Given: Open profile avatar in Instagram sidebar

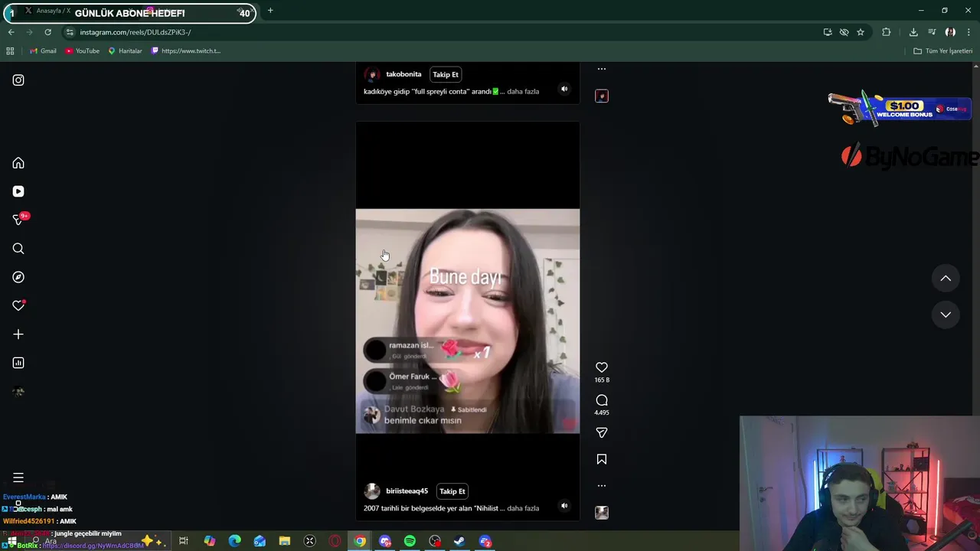Looking at the screenshot, I should pos(18,392).
